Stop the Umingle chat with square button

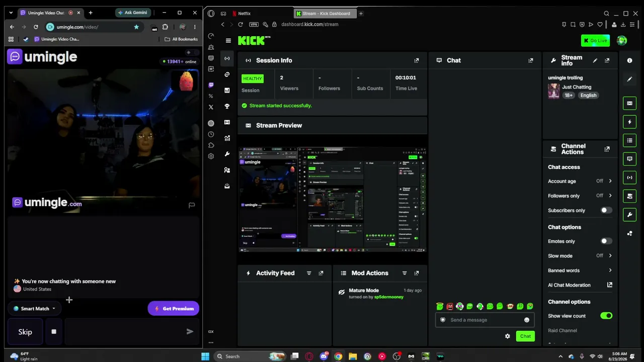pyautogui.click(x=54, y=332)
